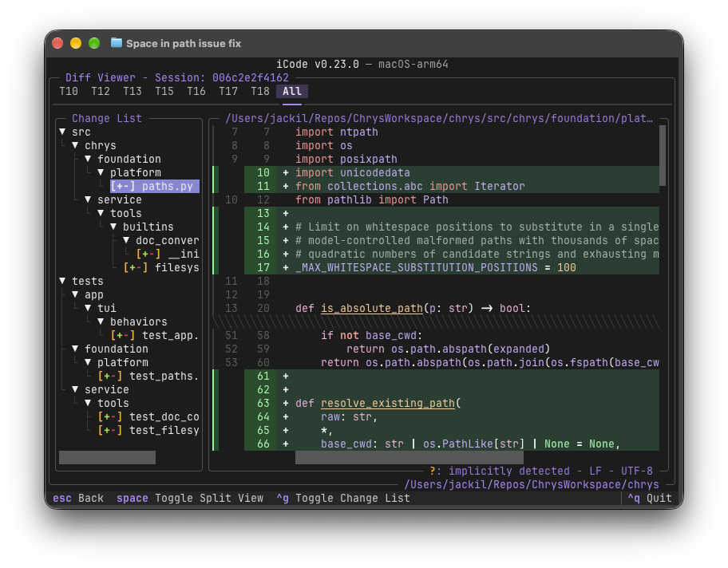
Task: Switch to the T15 tab
Action: (164, 91)
